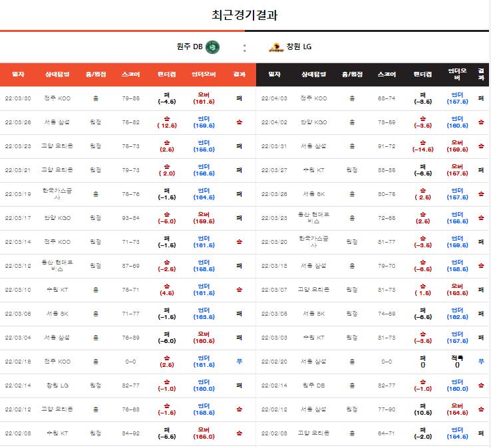Click 오버 cell in 창원 LG 22/02/12 row
This screenshot has height=448, width=491.
(457, 409)
